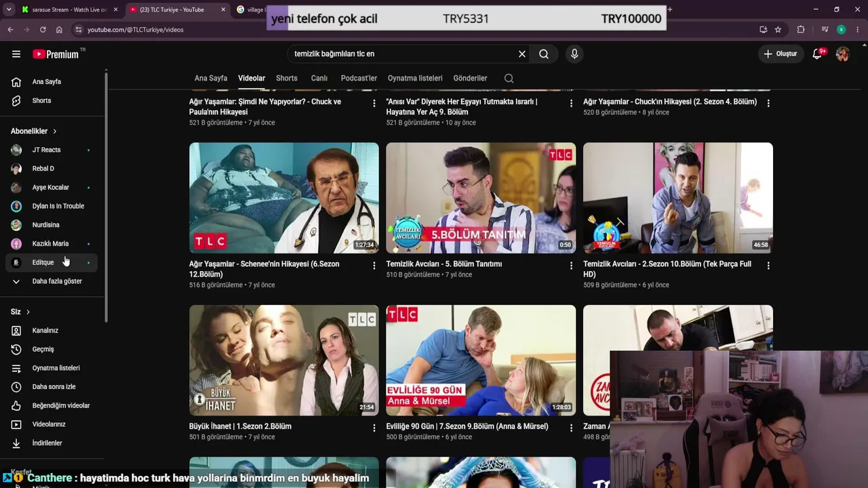Image resolution: width=868 pixels, height=488 pixels.
Task: Open Ana Sayfa in the left sidebar
Action: (x=53, y=82)
